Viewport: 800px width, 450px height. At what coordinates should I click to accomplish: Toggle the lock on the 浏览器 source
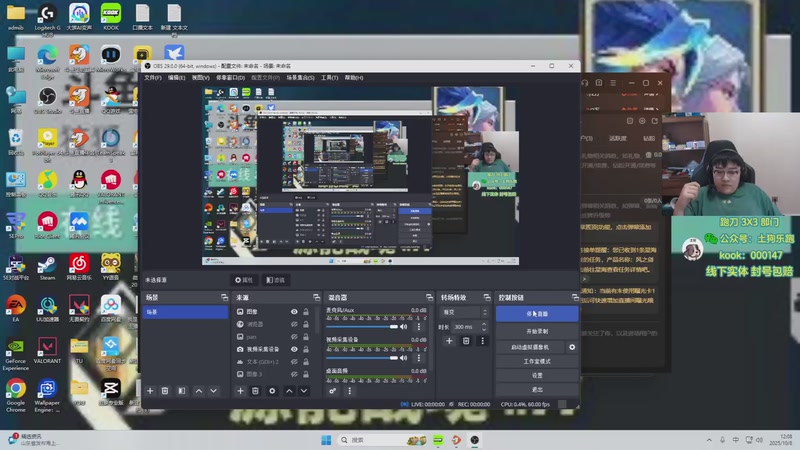coord(306,324)
